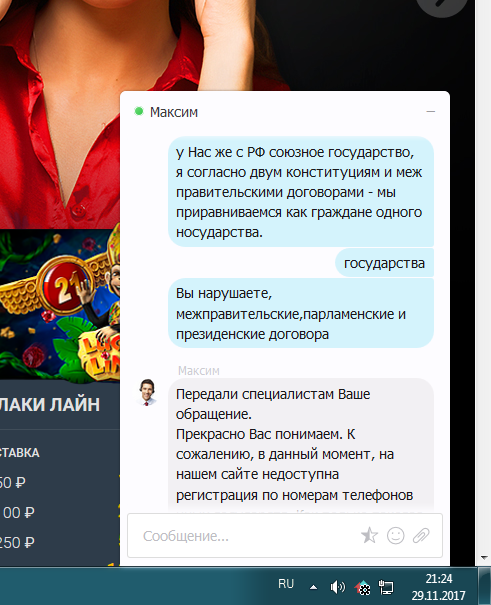Image resolution: width=491 pixels, height=605 pixels.
Task: Click the message starting 'Вы нарушаете'
Action: click(301, 313)
